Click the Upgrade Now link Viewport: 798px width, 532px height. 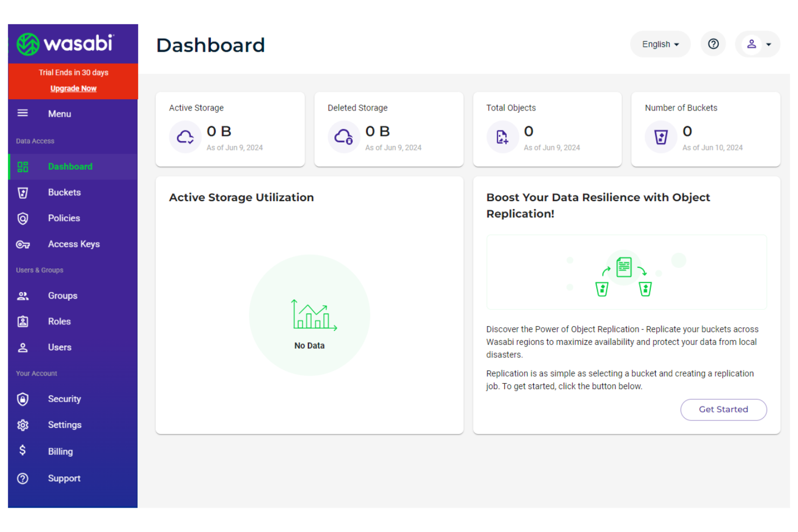point(73,88)
